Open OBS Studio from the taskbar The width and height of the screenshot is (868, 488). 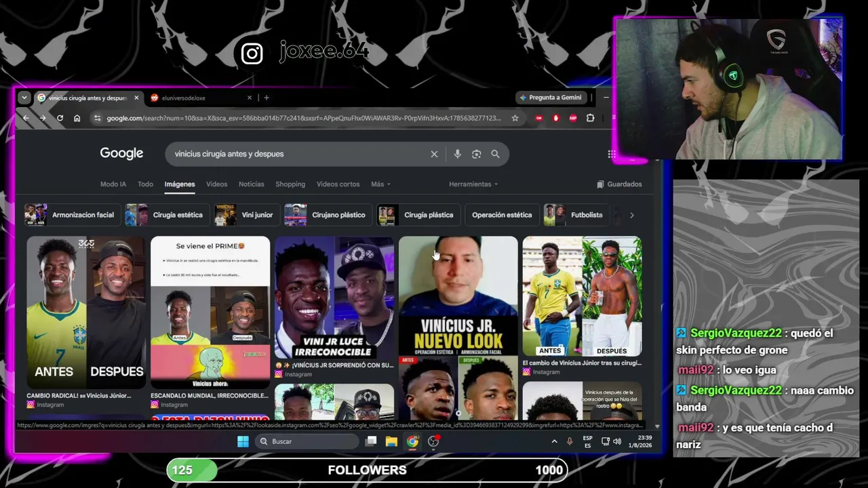click(x=433, y=441)
